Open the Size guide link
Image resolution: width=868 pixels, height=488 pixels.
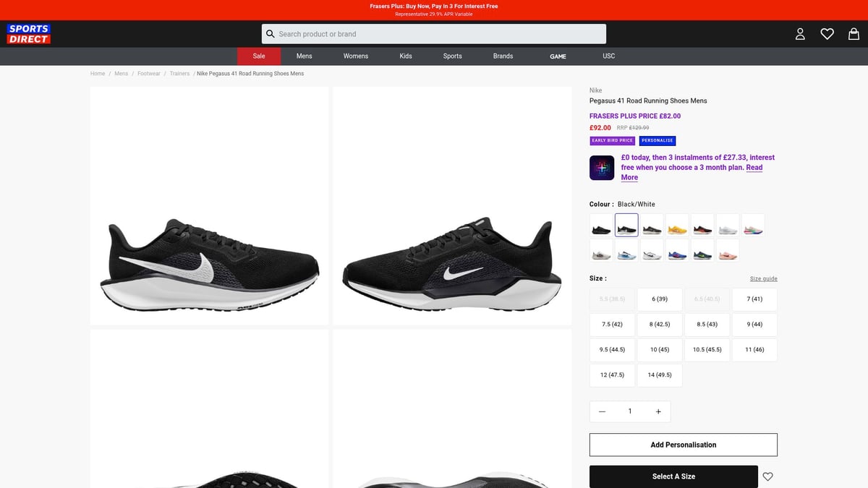(x=764, y=279)
